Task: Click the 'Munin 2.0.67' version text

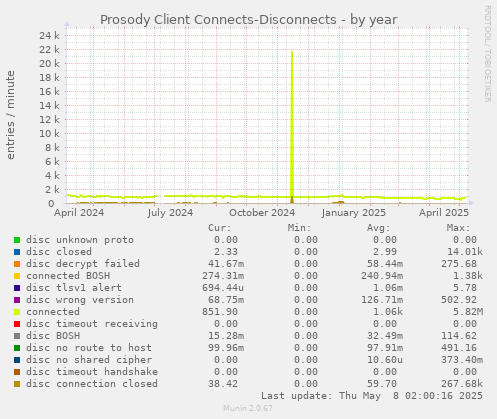Action: pyautogui.click(x=248, y=408)
